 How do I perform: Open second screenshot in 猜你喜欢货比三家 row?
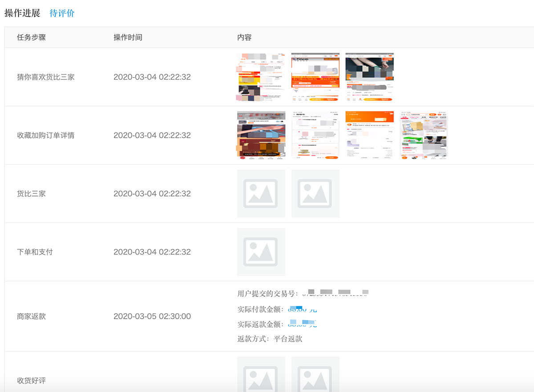click(x=315, y=77)
